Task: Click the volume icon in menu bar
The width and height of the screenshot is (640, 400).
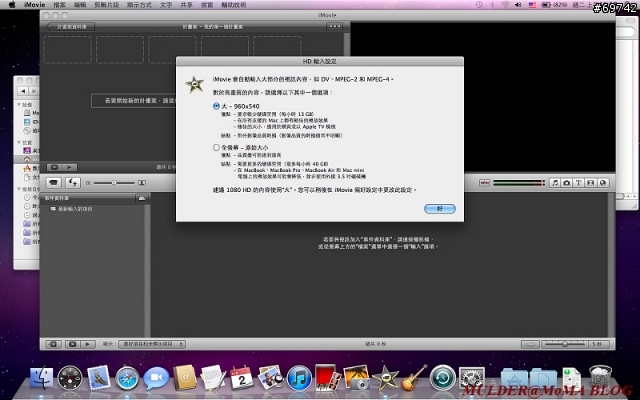Action: (519, 5)
